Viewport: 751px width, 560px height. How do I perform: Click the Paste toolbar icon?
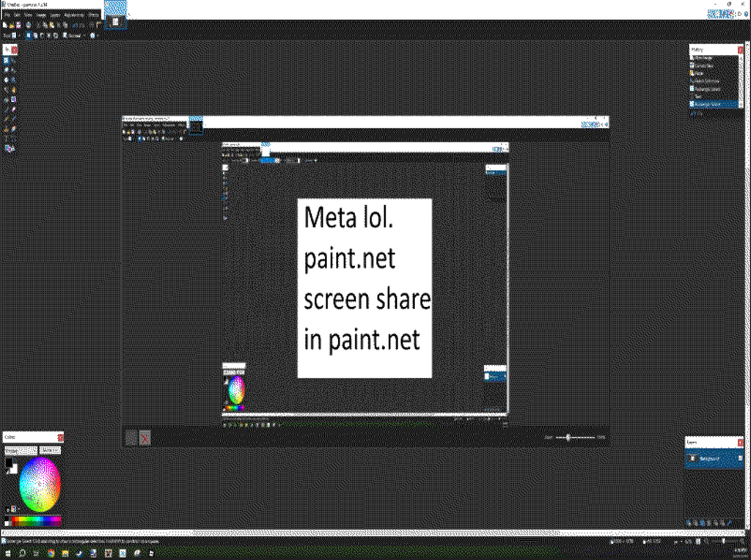coord(52,25)
